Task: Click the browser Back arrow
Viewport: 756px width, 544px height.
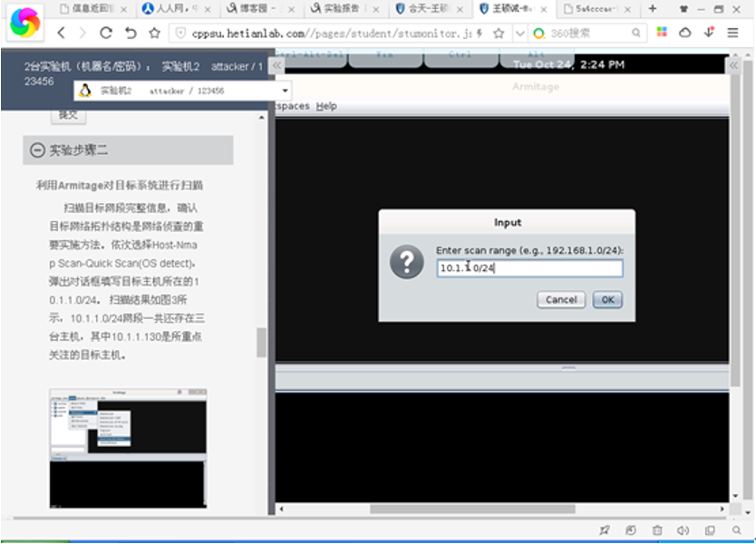Action: [62, 33]
